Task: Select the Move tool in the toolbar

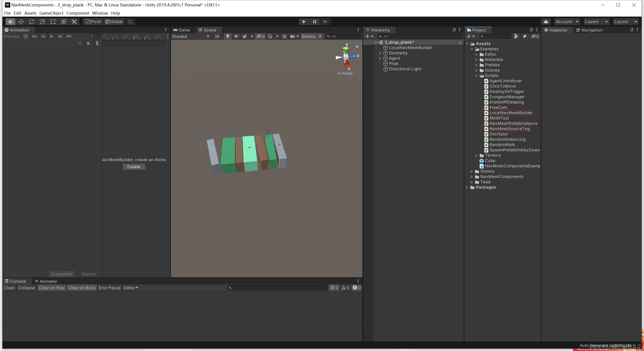Action: (x=21, y=22)
